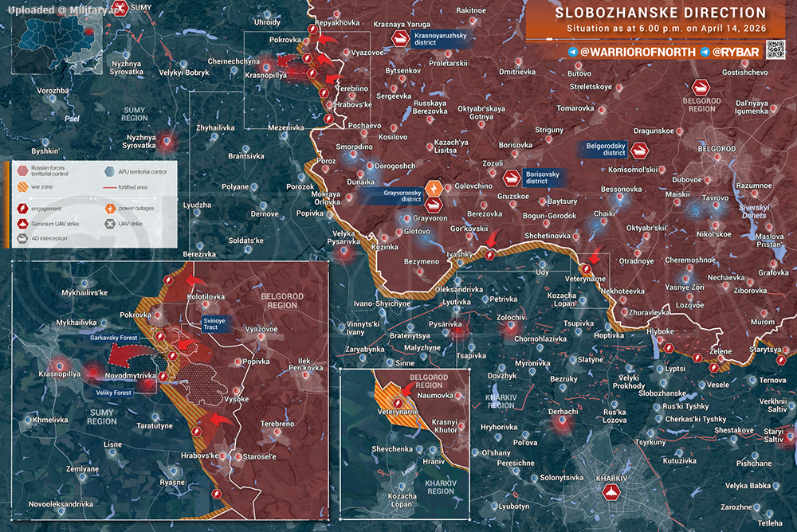Click the power outages icon in the legend

(x=110, y=209)
